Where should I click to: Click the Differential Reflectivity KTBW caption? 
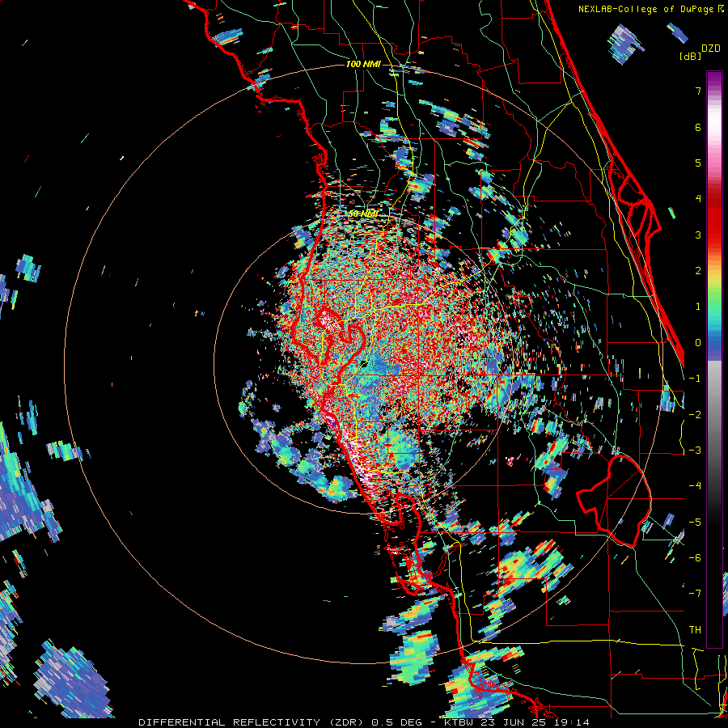[x=364, y=722]
